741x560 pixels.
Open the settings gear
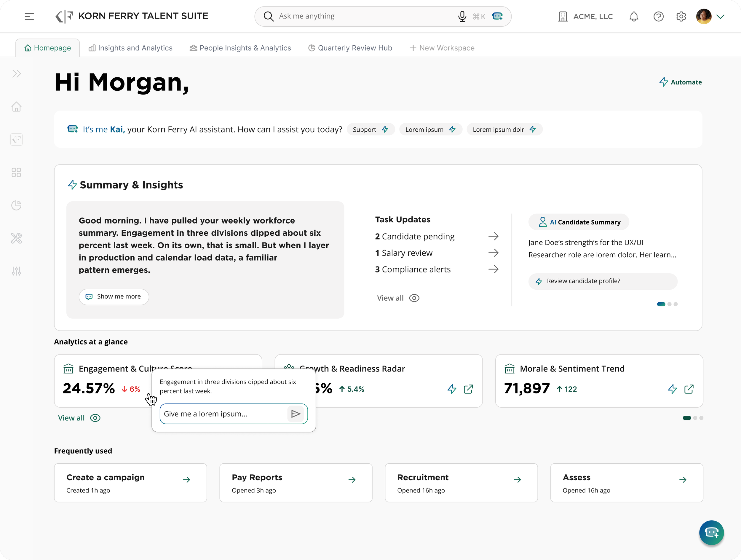click(681, 16)
